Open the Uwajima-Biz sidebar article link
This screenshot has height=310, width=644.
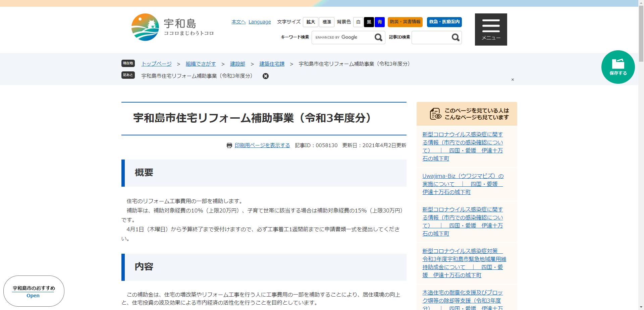[x=463, y=184]
